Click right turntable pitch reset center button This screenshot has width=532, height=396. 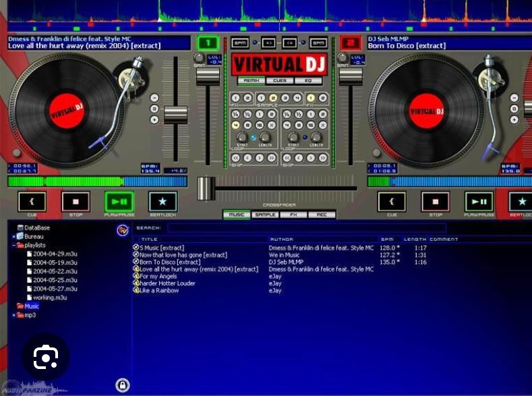point(514,109)
